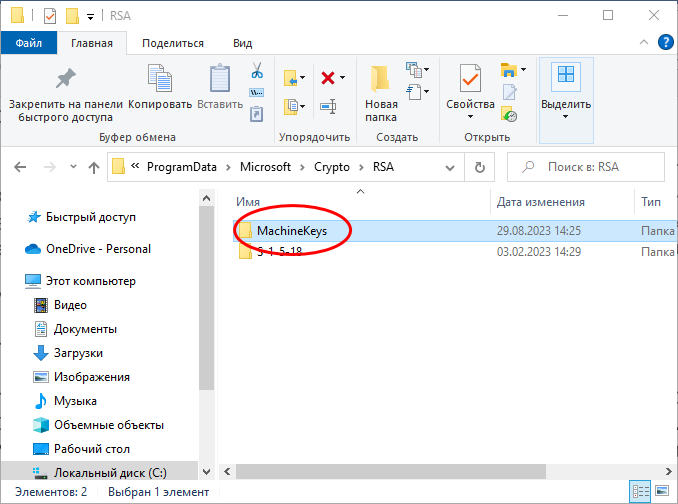Expand the Easy access dropdown arrow
The height and width of the screenshot is (504, 678).
[426, 91]
